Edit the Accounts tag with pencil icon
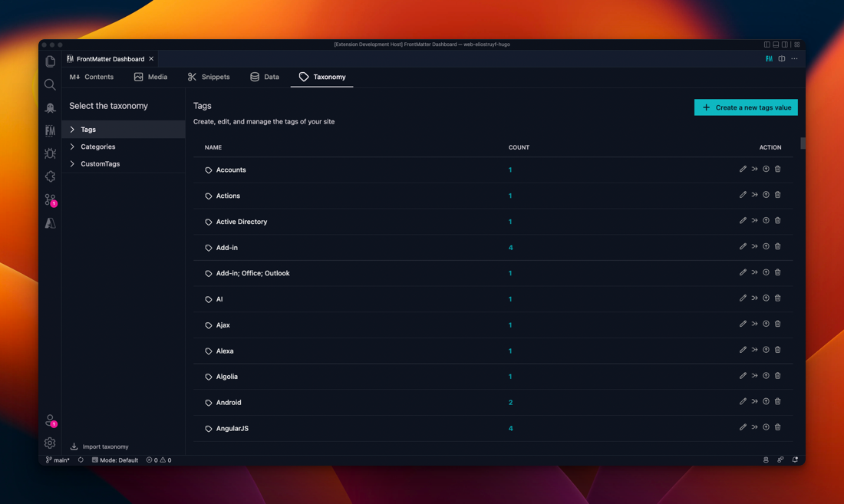The width and height of the screenshot is (844, 504). [743, 169]
